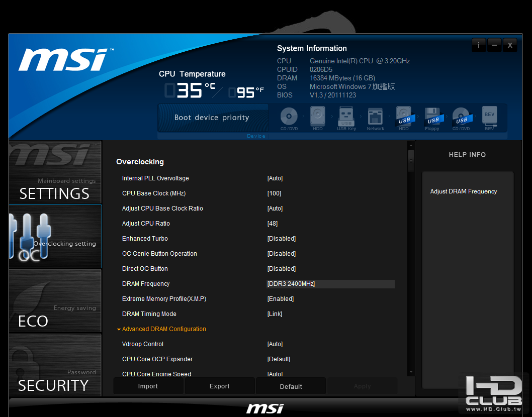
Task: Edit Adjust CPU Ratio [48] value
Action: [x=273, y=224]
